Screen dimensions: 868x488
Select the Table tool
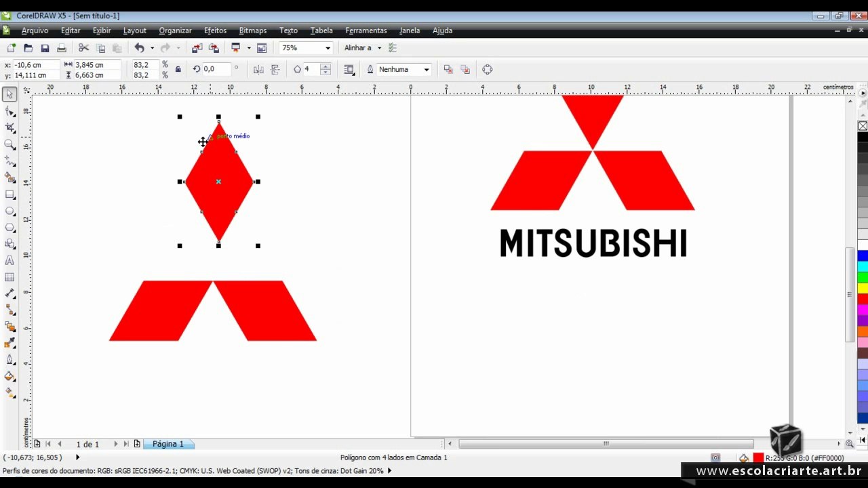click(x=9, y=277)
